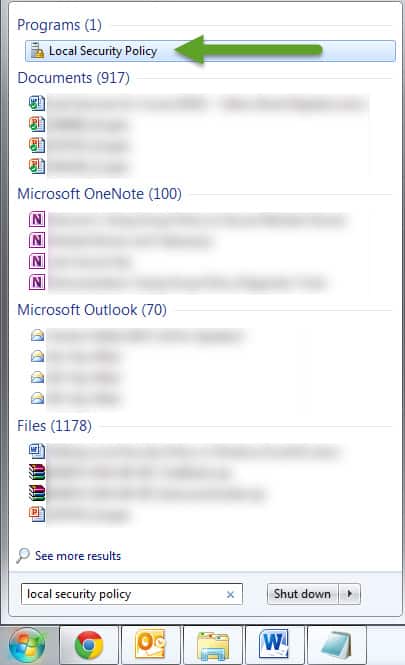Switch to Word from the taskbar
Viewport: 405px width, 665px height.
274,645
